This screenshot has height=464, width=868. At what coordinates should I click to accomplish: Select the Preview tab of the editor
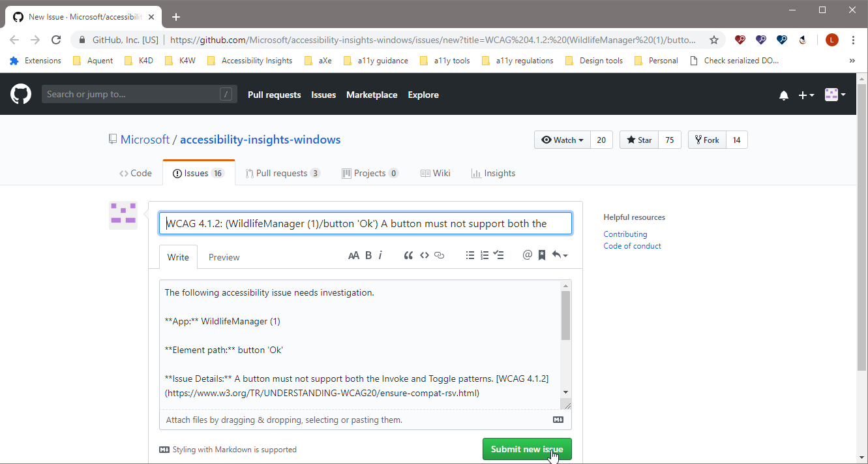224,257
